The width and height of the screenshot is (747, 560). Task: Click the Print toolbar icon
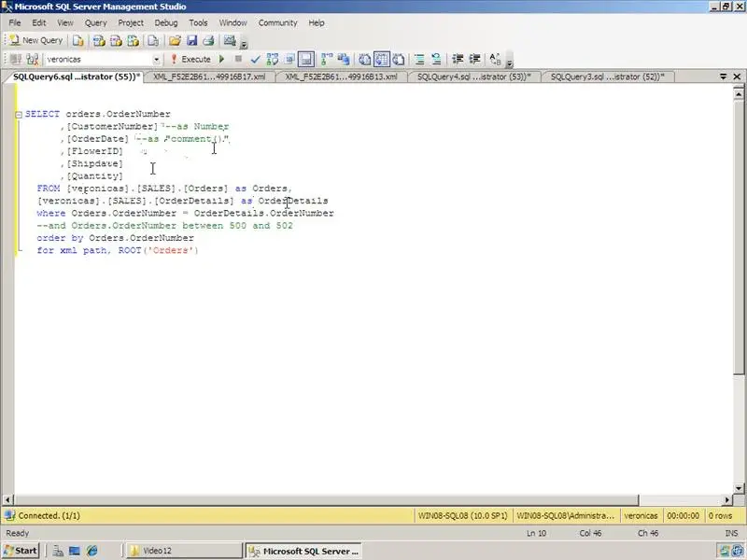tap(207, 41)
